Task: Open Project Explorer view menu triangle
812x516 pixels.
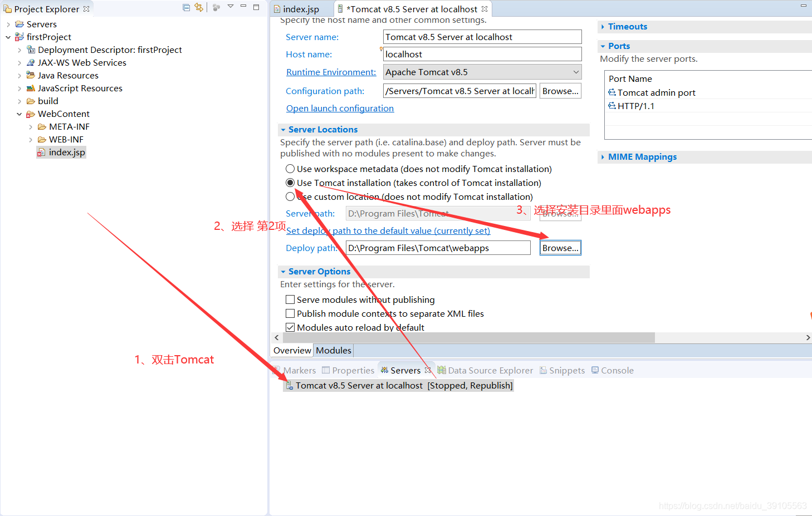Action: click(231, 7)
